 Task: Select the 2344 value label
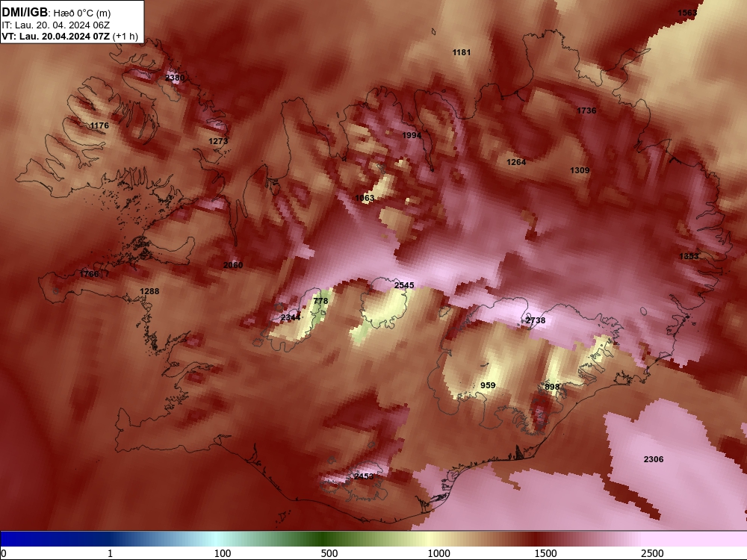coord(291,317)
